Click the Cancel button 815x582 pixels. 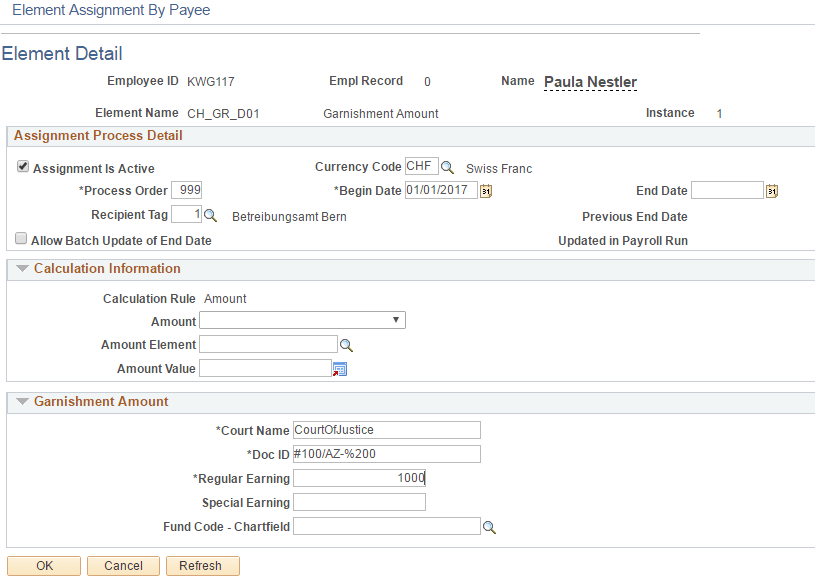pos(122,565)
